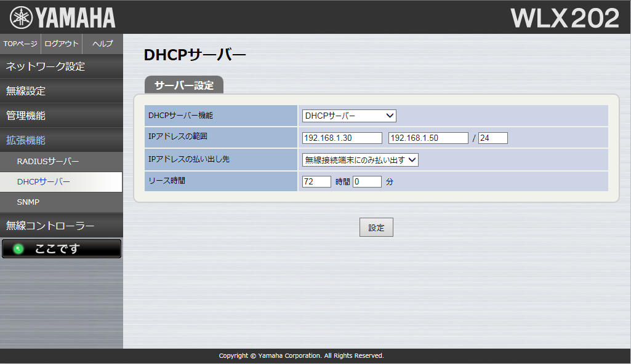Screen dimensions: 631x364
Task: Click the lease time hours field showing 72
Action: 316,181
